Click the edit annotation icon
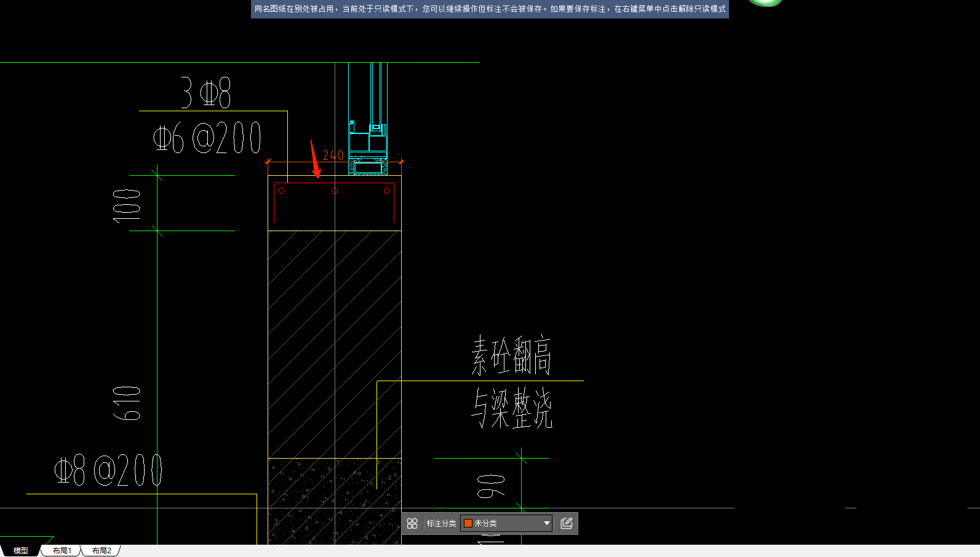The height and width of the screenshot is (557, 980). (567, 523)
